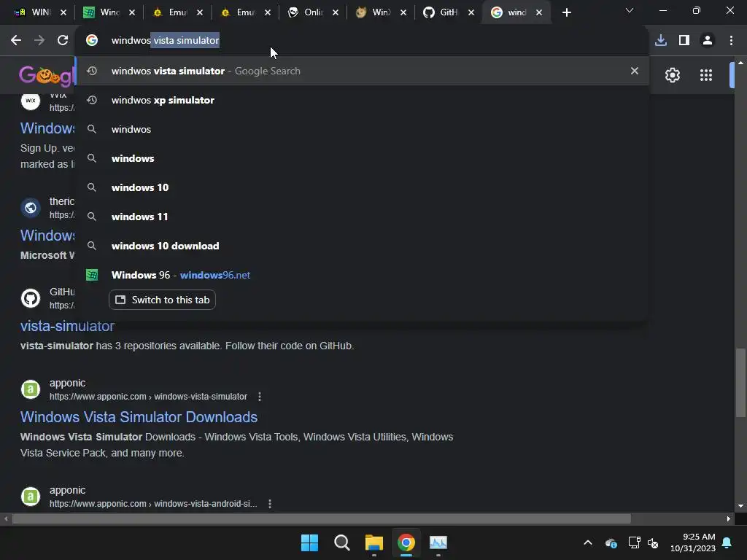Open File Explorer from taskbar
The image size is (747, 560).
(x=374, y=542)
